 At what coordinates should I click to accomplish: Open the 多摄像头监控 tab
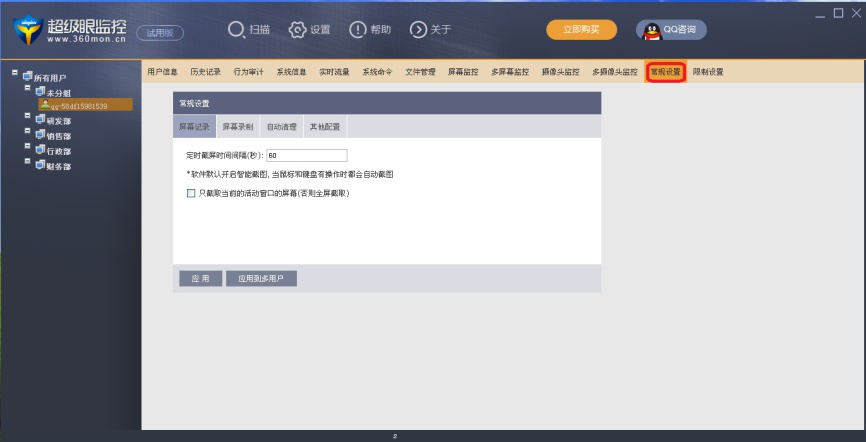click(615, 72)
